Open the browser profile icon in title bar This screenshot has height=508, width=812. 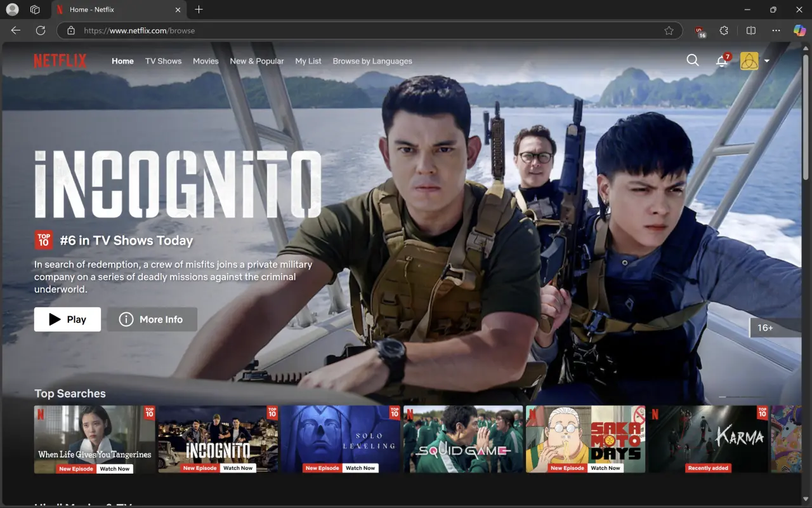coord(12,10)
